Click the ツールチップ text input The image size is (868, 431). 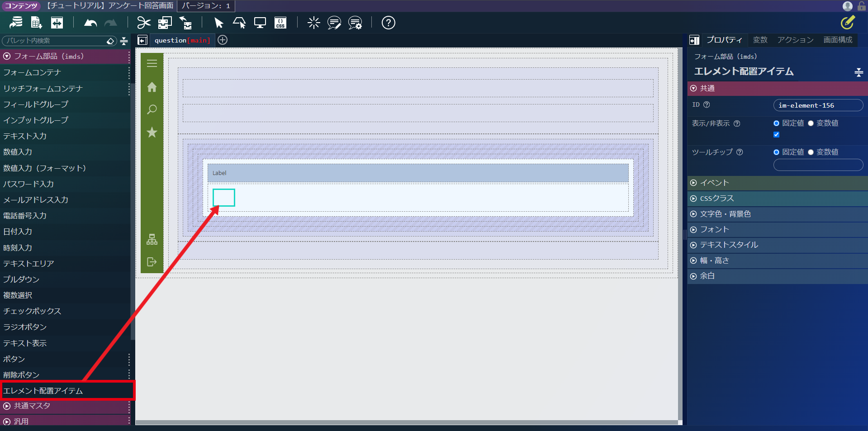[818, 165]
